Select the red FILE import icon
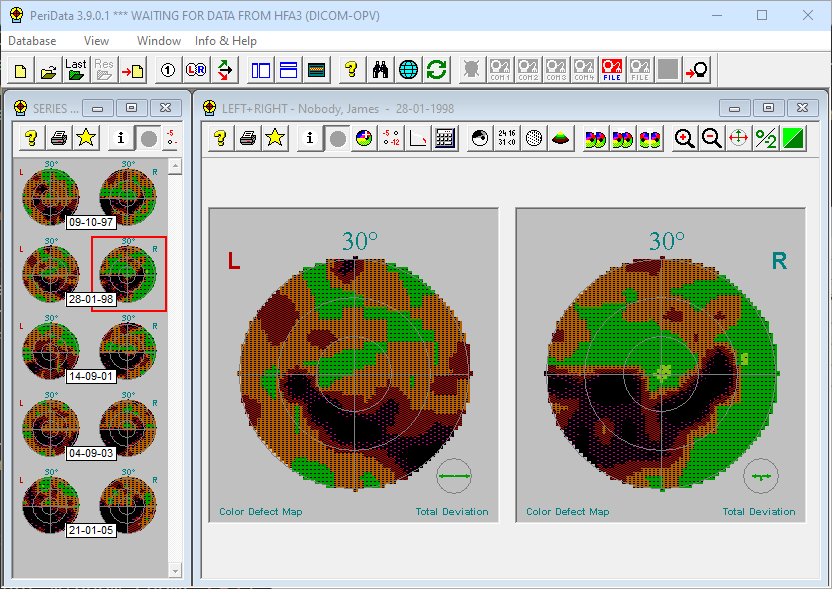Image resolution: width=832 pixels, height=589 pixels. click(612, 70)
